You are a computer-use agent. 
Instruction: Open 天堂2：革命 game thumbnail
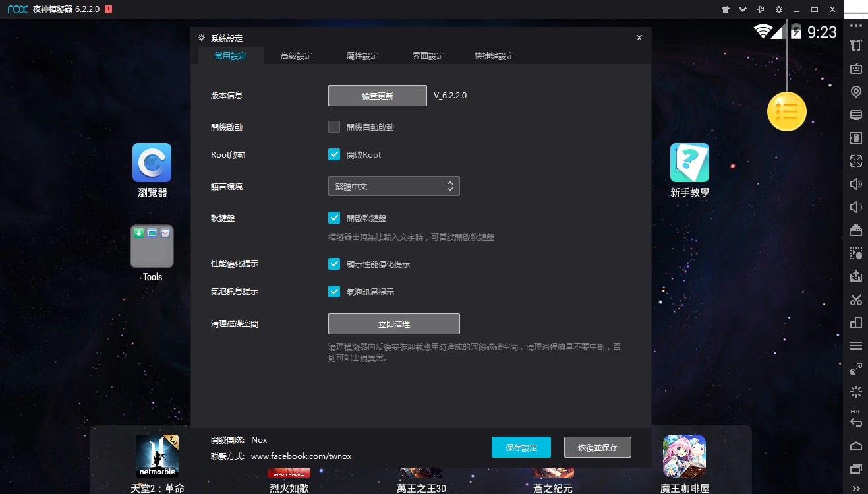158,456
